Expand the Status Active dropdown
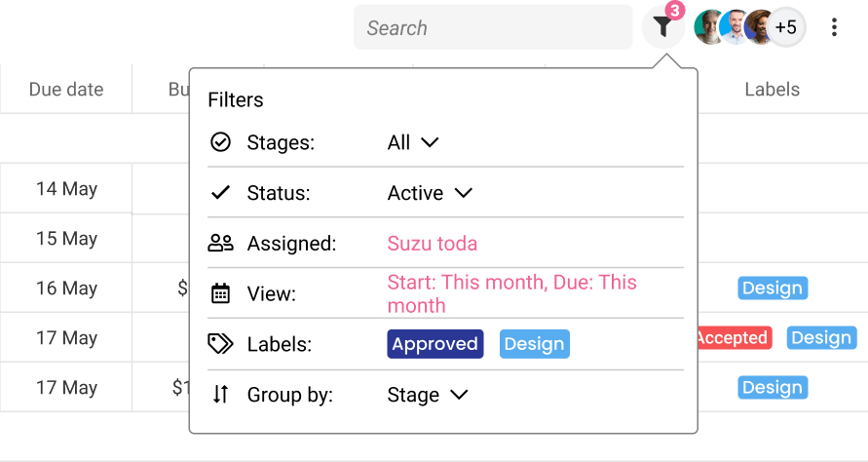The image size is (868, 462). [x=430, y=193]
